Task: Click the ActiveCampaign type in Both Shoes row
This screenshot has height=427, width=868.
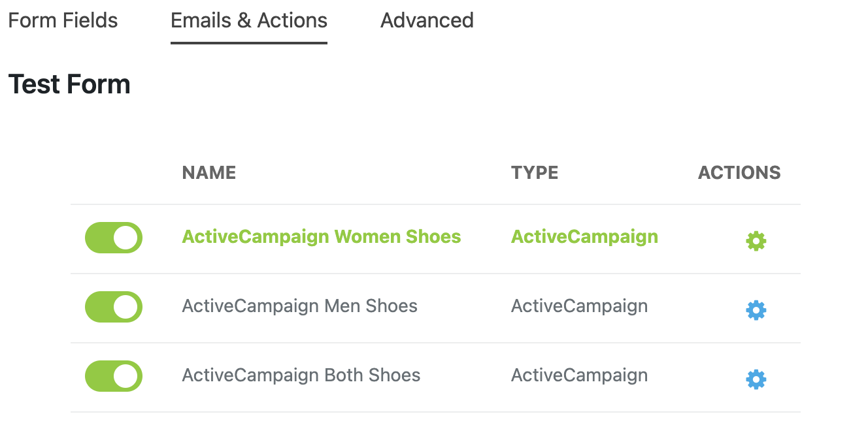Action: click(579, 375)
